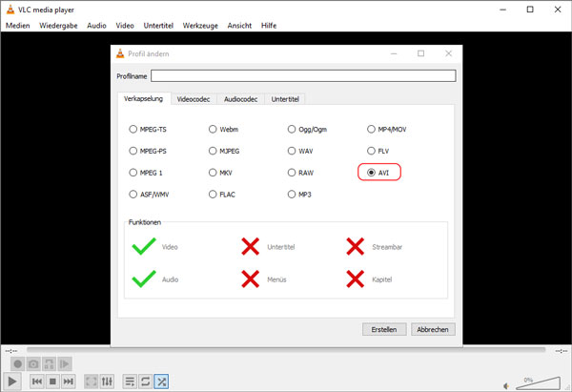Image resolution: width=572 pixels, height=392 pixels.
Task: Maximize the Profil ändern dialog
Action: click(x=421, y=53)
